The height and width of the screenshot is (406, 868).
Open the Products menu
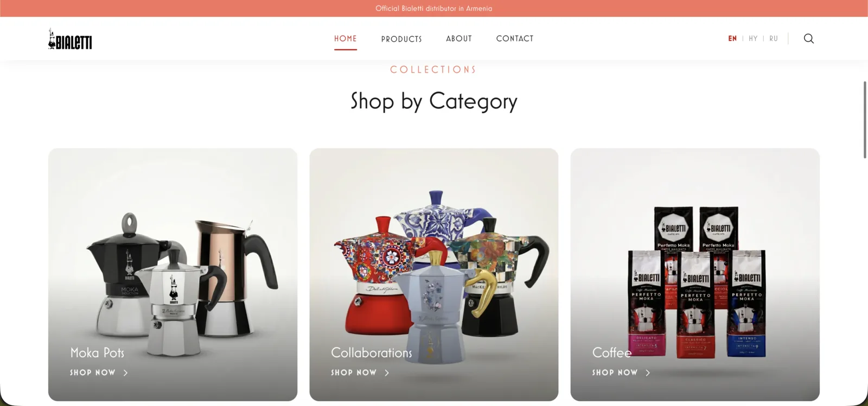pos(401,39)
